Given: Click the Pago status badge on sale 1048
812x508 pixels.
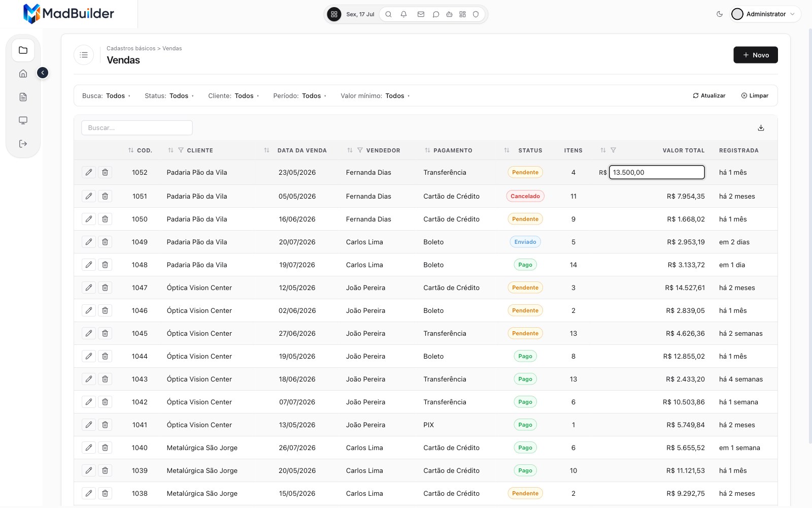Looking at the screenshot, I should tap(525, 265).
